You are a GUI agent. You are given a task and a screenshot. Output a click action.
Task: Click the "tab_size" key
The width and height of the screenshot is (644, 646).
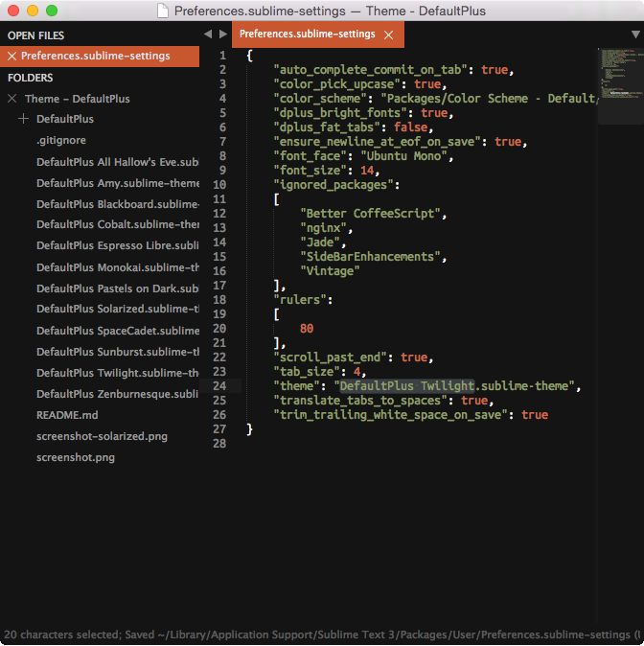[x=307, y=372]
